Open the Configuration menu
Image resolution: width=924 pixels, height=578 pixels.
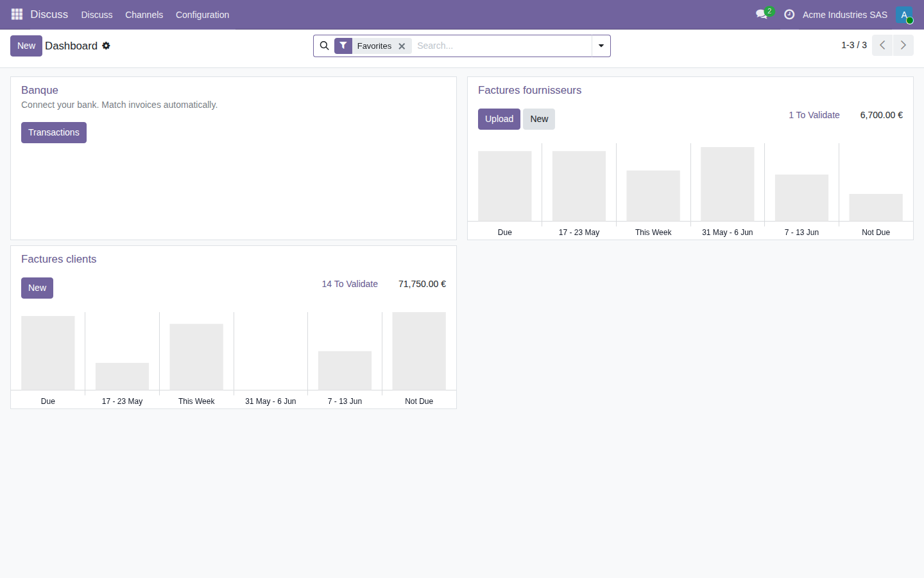coord(202,14)
